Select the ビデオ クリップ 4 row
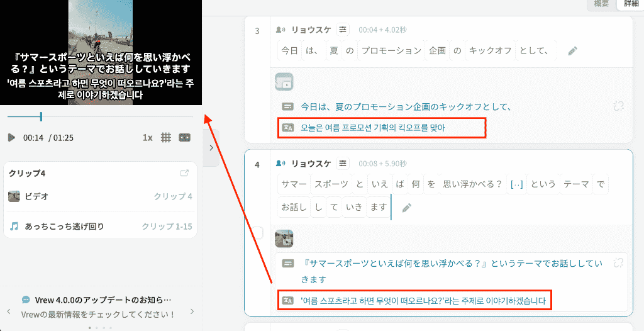 [100, 196]
